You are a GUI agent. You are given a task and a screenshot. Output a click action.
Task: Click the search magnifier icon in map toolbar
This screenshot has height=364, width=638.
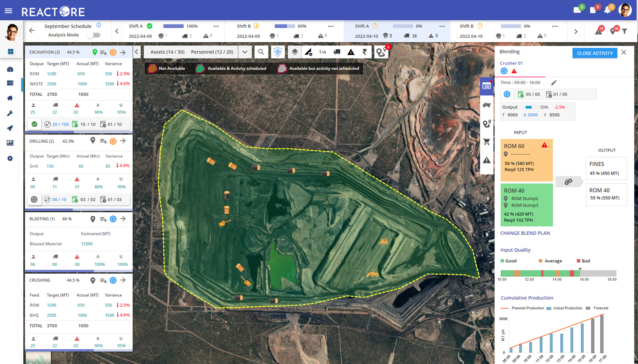261,52
